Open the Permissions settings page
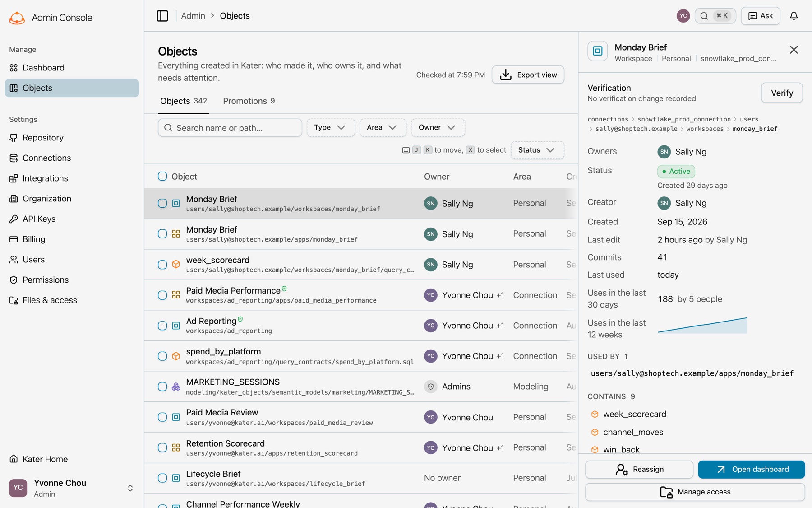 tap(72, 280)
